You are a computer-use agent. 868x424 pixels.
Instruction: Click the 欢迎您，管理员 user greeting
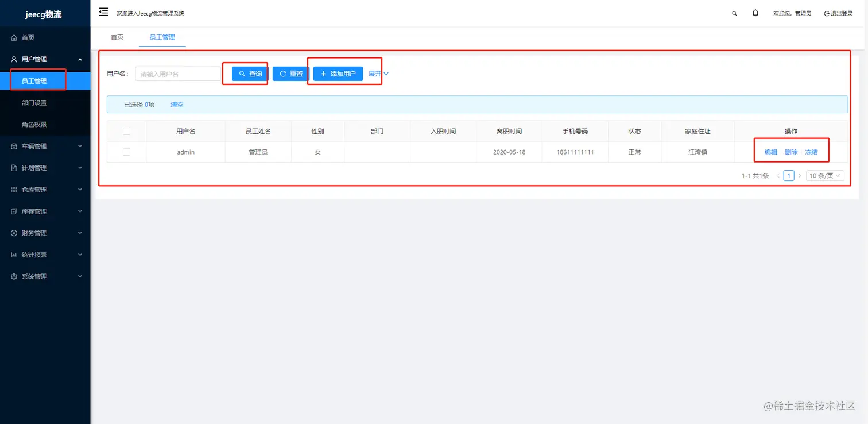[792, 13]
